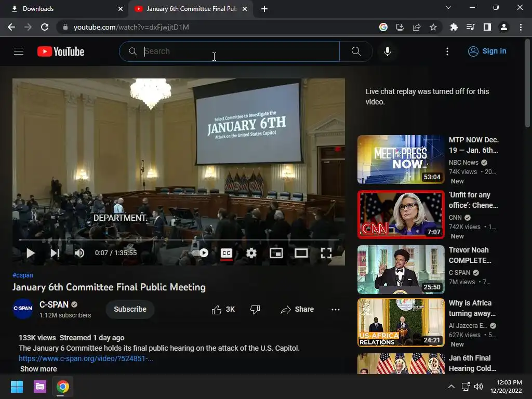Click the page vertical scrollbar

tap(527, 84)
